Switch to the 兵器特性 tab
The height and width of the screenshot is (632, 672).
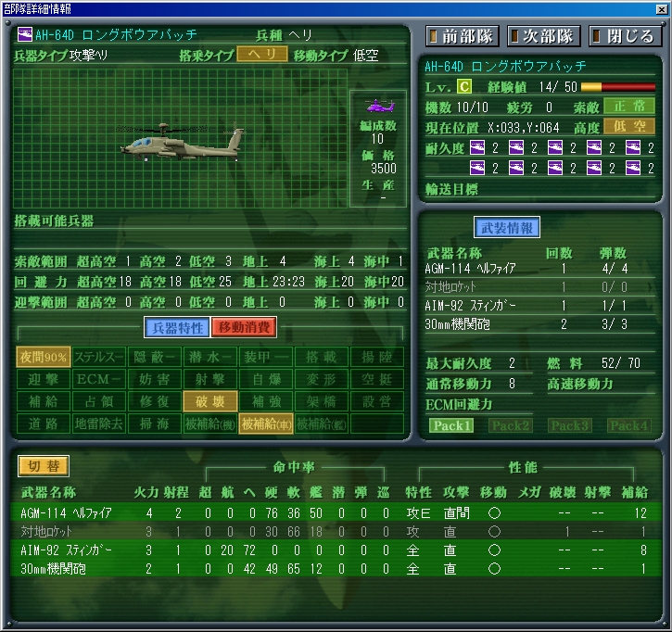(x=177, y=328)
